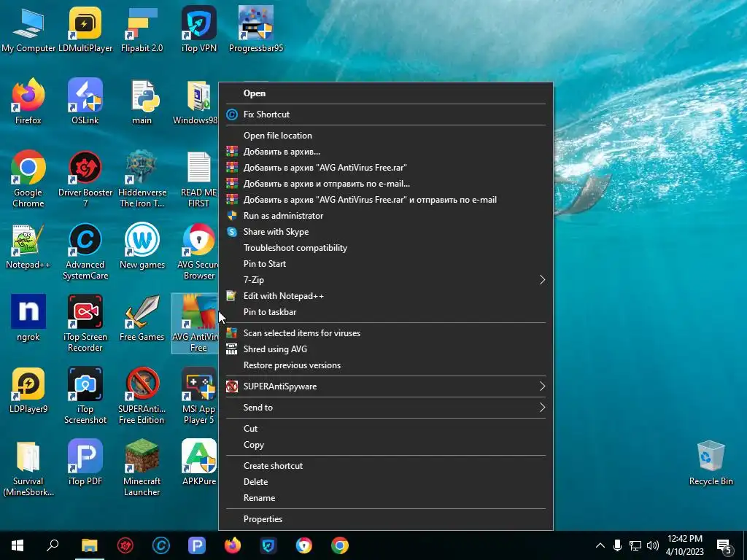Open taskbar search magnifier
Viewport: 747px width, 560px height.
pos(53,545)
